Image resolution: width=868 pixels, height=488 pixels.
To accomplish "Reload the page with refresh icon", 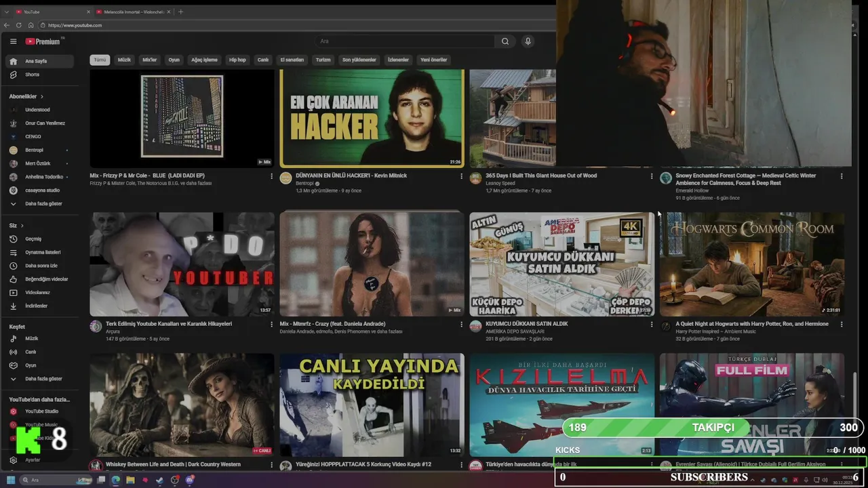I will pyautogui.click(x=19, y=25).
